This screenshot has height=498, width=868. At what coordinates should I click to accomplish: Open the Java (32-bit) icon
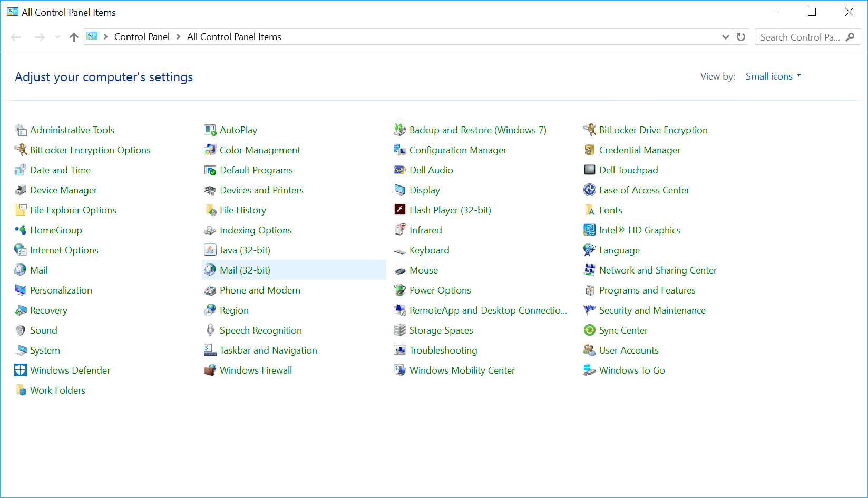(x=210, y=250)
